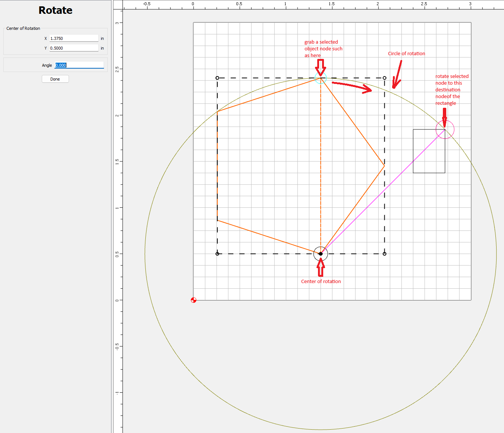Image resolution: width=504 pixels, height=433 pixels.
Task: Click the orange polygon's upper-left vertex
Action: tap(217, 112)
